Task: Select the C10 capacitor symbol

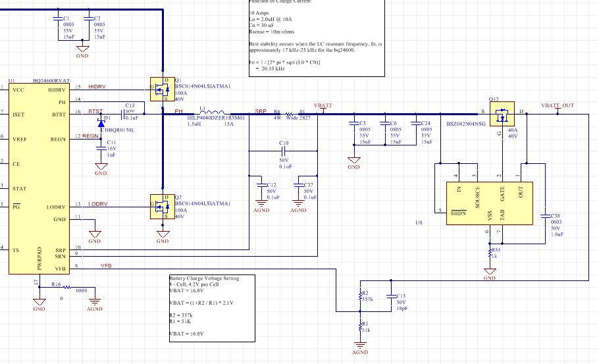Action: pyautogui.click(x=283, y=151)
